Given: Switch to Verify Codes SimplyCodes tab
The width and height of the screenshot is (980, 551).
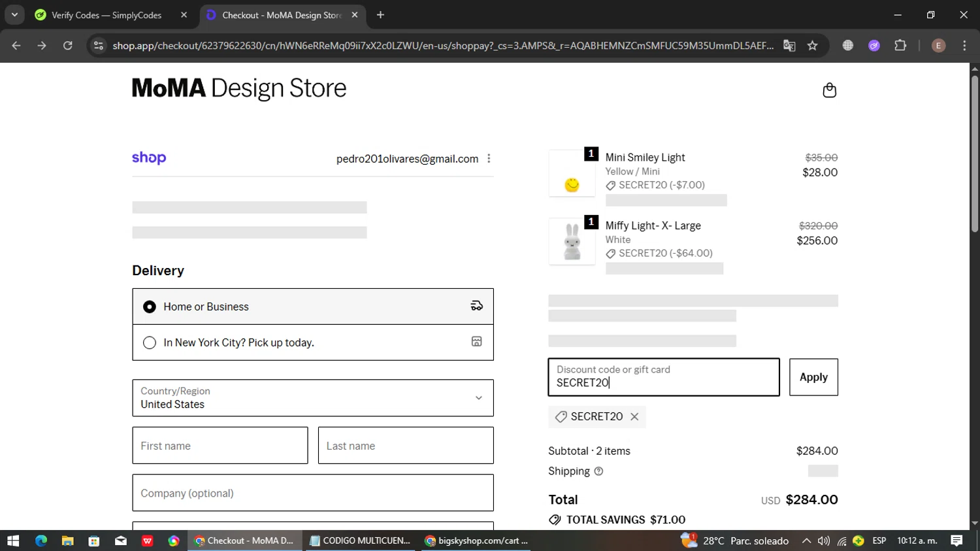Looking at the screenshot, I should [107, 15].
